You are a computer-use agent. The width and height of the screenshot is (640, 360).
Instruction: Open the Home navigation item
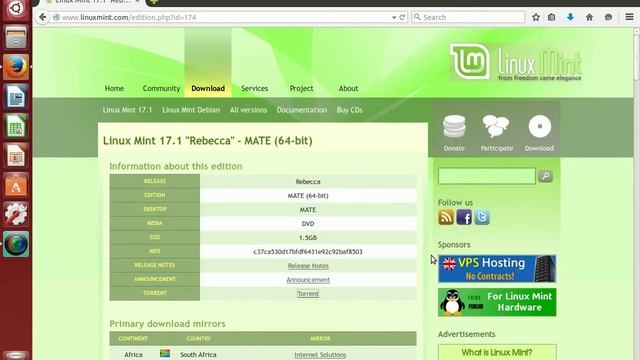pyautogui.click(x=114, y=88)
